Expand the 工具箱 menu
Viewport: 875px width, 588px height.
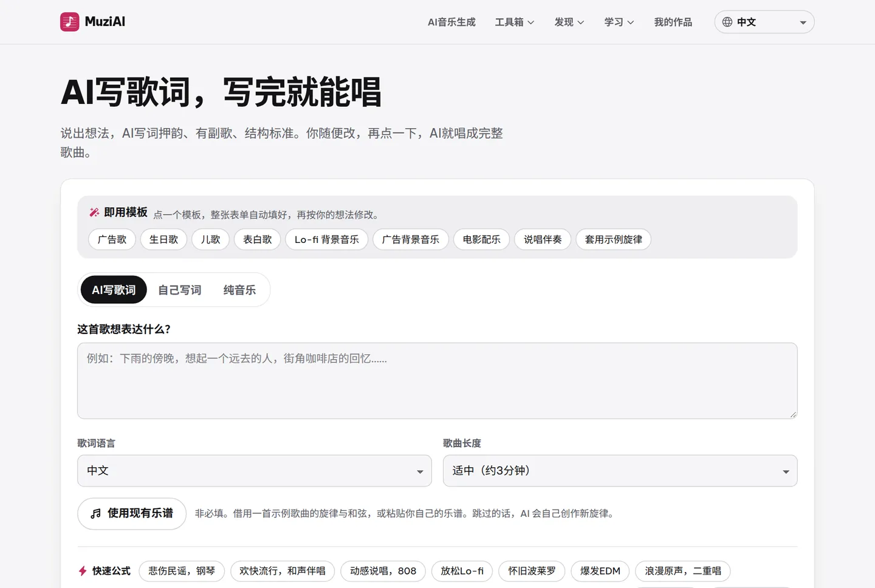click(515, 22)
